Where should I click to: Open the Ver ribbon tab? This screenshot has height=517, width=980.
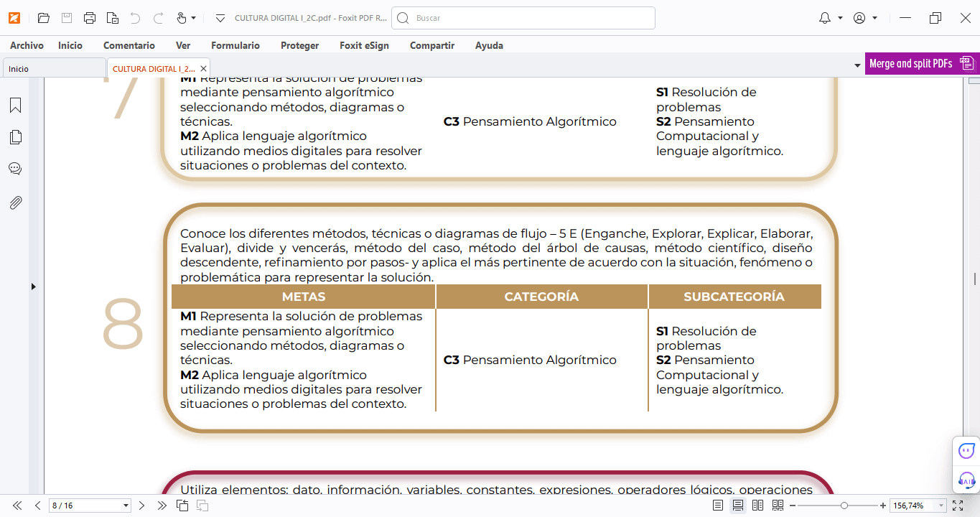tap(183, 45)
